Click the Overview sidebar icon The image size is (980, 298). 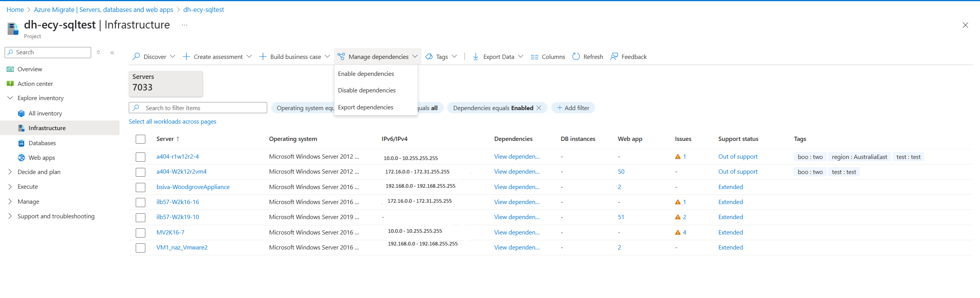click(10, 69)
